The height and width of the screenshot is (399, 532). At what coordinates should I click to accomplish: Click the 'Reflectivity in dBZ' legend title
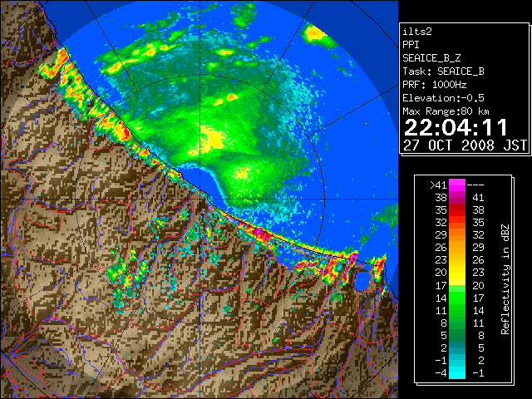pos(505,279)
